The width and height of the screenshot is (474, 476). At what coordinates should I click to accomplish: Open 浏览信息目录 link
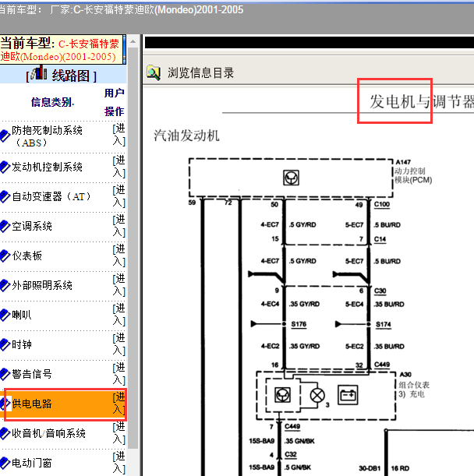tap(200, 73)
